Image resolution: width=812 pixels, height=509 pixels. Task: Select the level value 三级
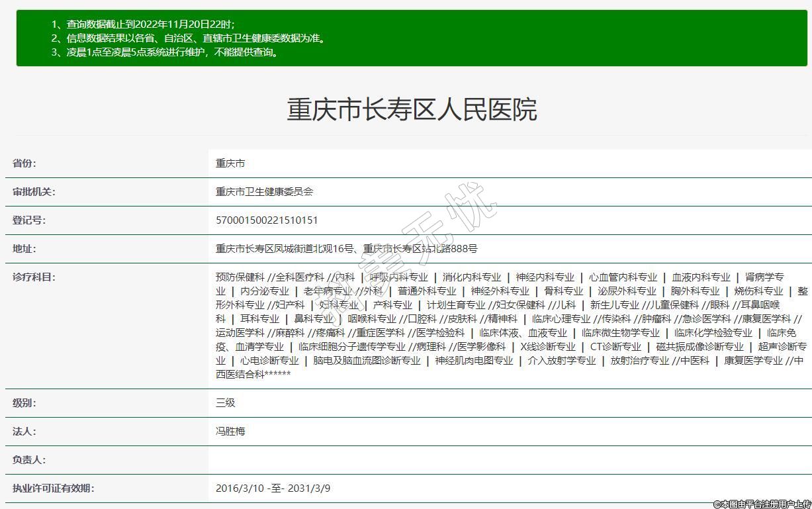tap(226, 403)
